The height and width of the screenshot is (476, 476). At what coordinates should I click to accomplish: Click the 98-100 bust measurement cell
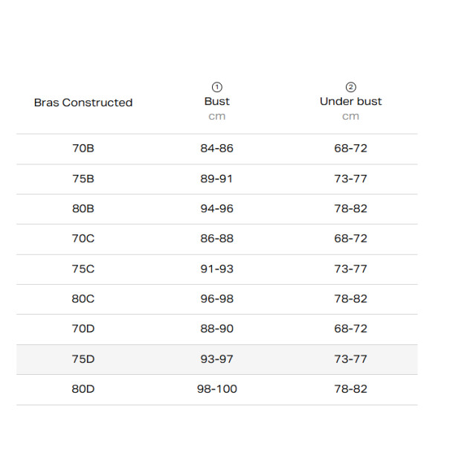pyautogui.click(x=216, y=389)
